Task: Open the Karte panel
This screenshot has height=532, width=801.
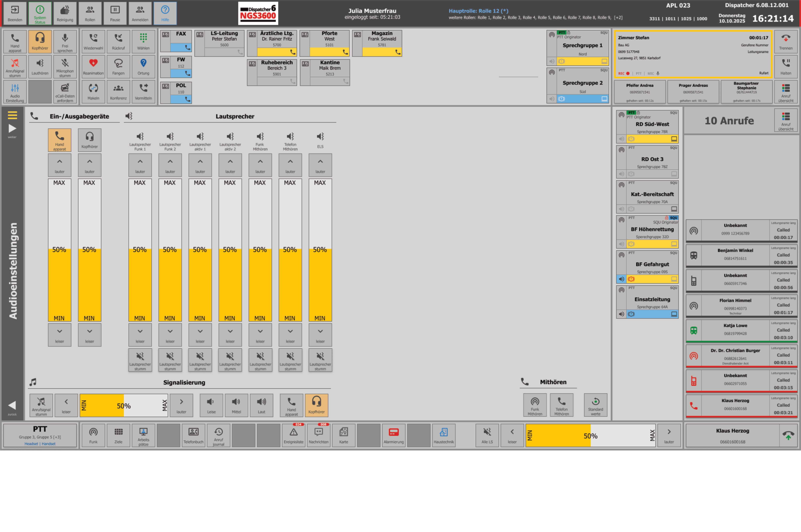Action: click(344, 435)
